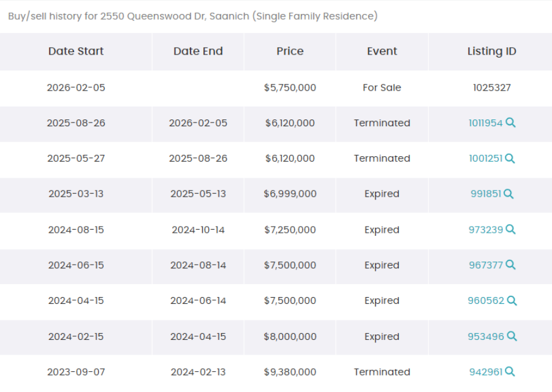Click magnifier icon beside listing 967377
Screen dimensions: 552x392
pyautogui.click(x=510, y=265)
